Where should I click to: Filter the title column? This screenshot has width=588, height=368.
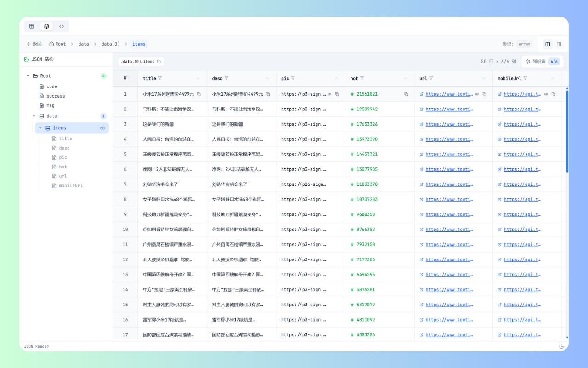pyautogui.click(x=160, y=79)
